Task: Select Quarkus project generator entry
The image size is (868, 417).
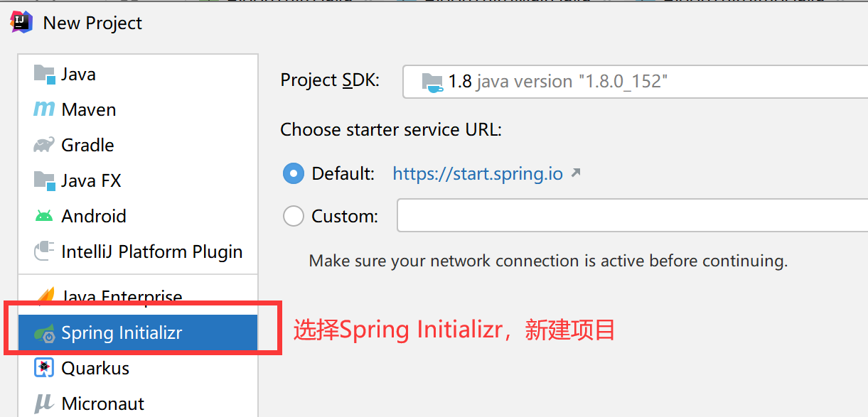Action: coord(95,368)
